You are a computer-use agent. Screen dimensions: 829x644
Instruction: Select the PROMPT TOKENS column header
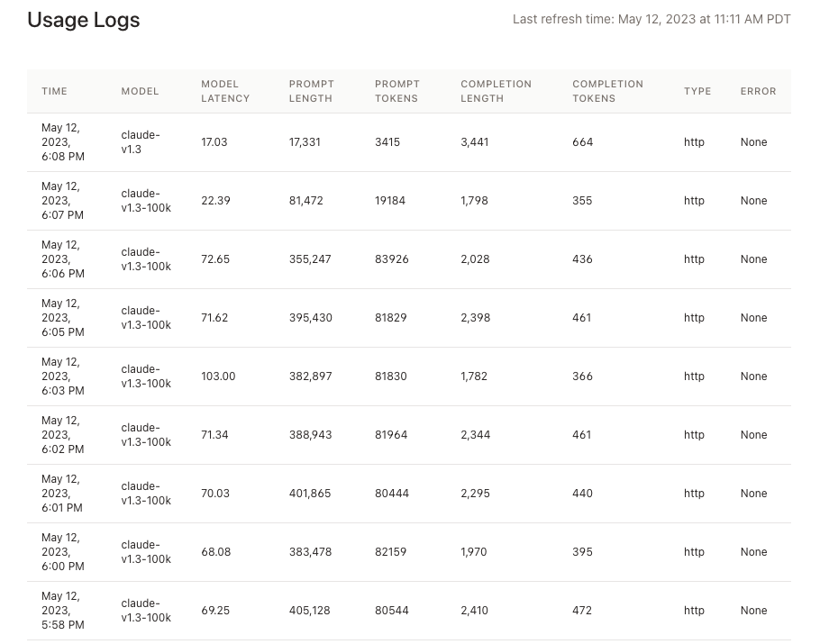(x=397, y=91)
